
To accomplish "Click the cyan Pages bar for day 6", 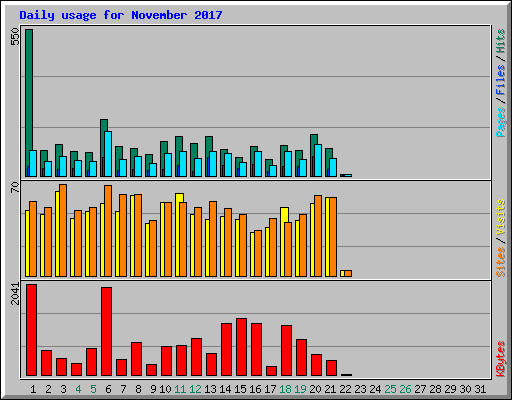I will pos(108,154).
